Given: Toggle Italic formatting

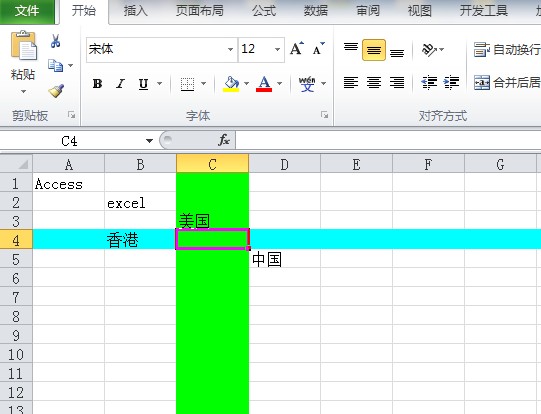Looking at the screenshot, I should click(x=120, y=84).
